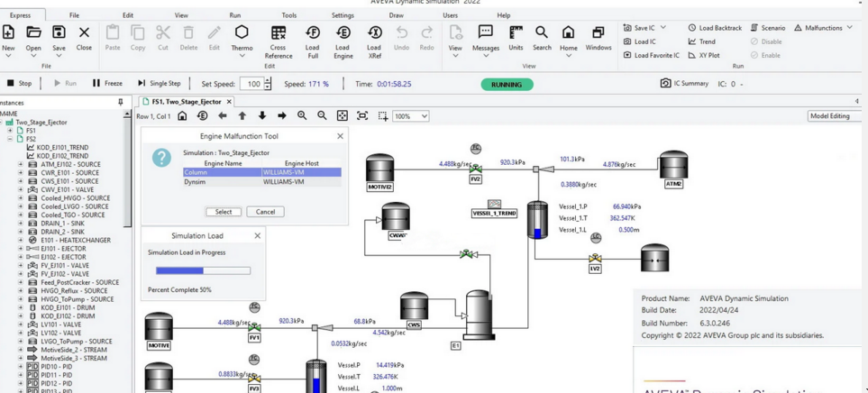The width and height of the screenshot is (868, 393).
Task: Close the Engine Malfunction Tool dialog
Action: [340, 136]
